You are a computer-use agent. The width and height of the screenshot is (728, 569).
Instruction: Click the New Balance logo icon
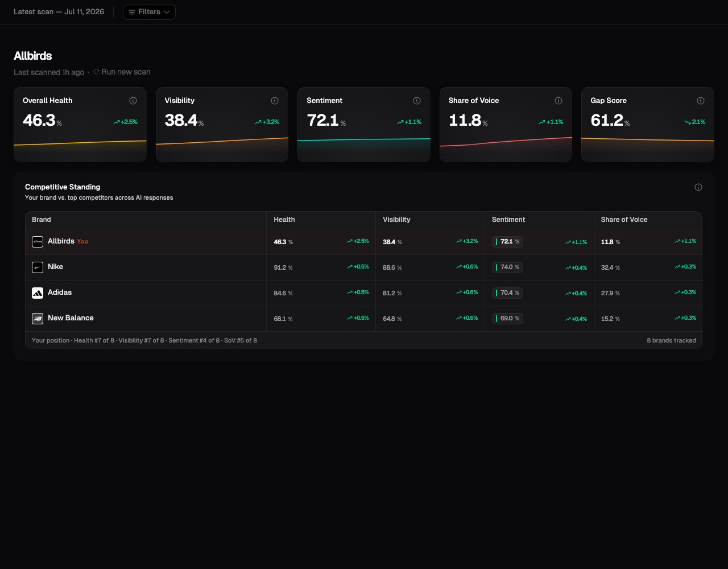tap(38, 319)
